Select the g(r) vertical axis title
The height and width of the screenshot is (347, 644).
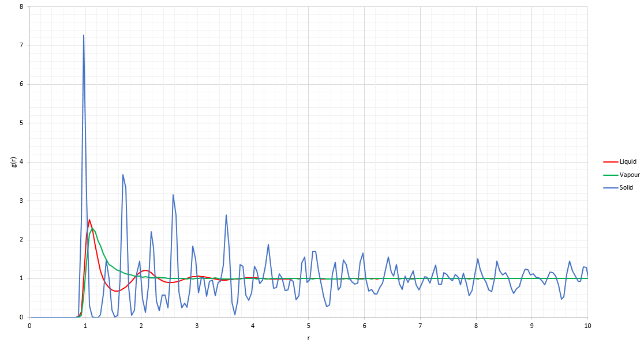pos(13,162)
